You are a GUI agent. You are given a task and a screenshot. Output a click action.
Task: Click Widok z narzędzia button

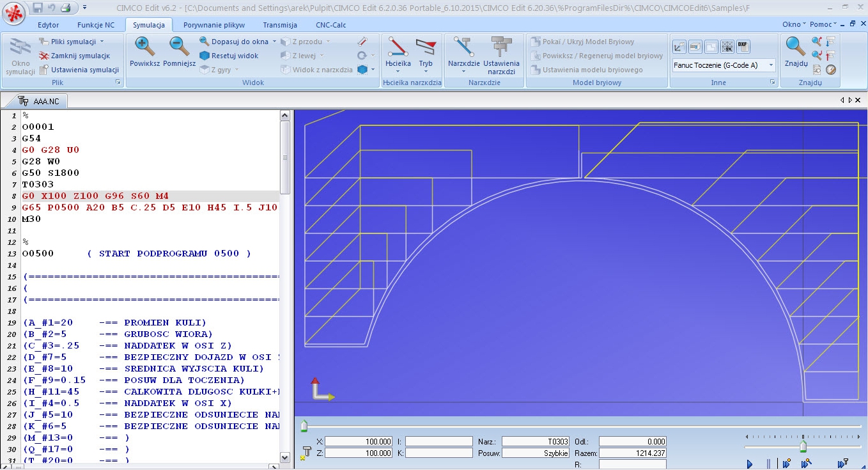point(316,70)
